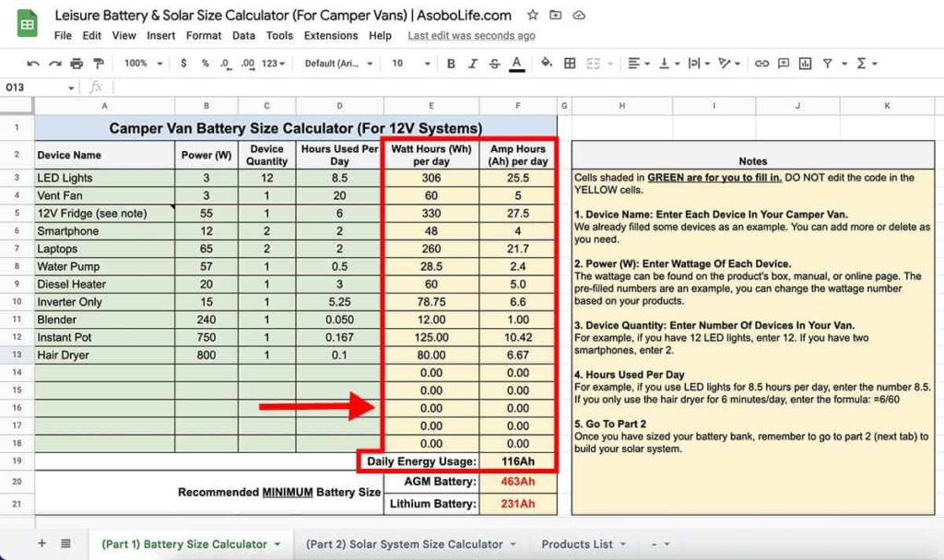Screen dimensions: 944x560
Task: Star this spreadsheet
Action: point(533,15)
